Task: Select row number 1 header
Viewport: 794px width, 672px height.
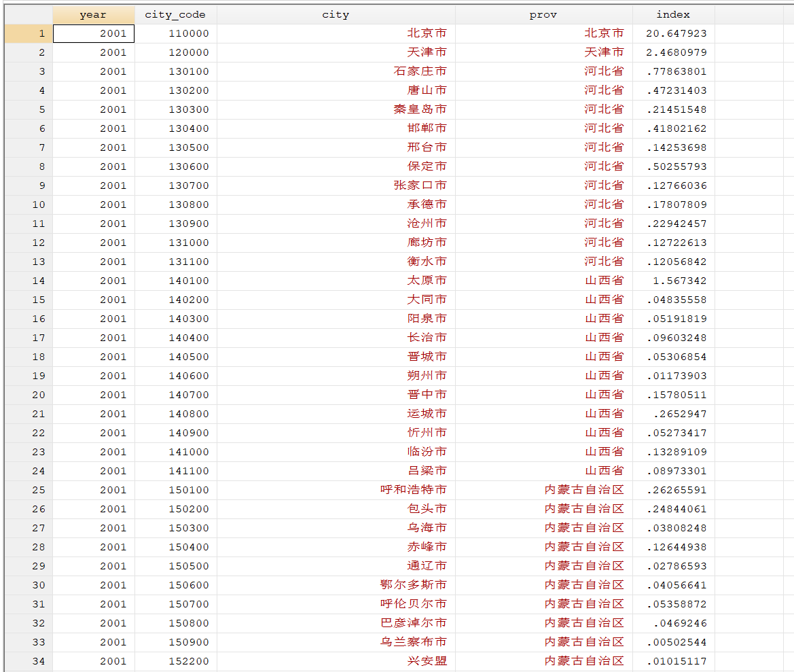Action: coord(29,33)
